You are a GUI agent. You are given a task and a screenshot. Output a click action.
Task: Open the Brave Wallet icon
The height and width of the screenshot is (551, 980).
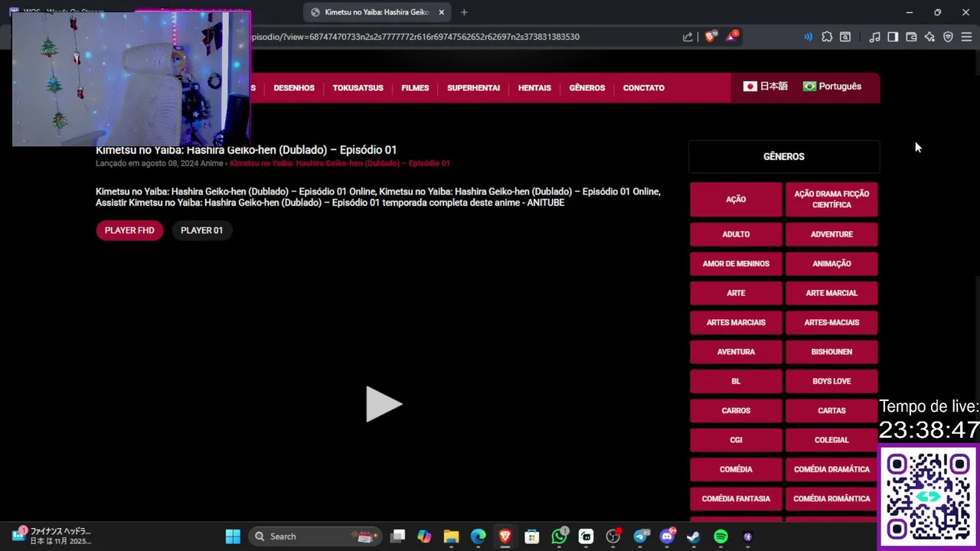pyautogui.click(x=911, y=37)
